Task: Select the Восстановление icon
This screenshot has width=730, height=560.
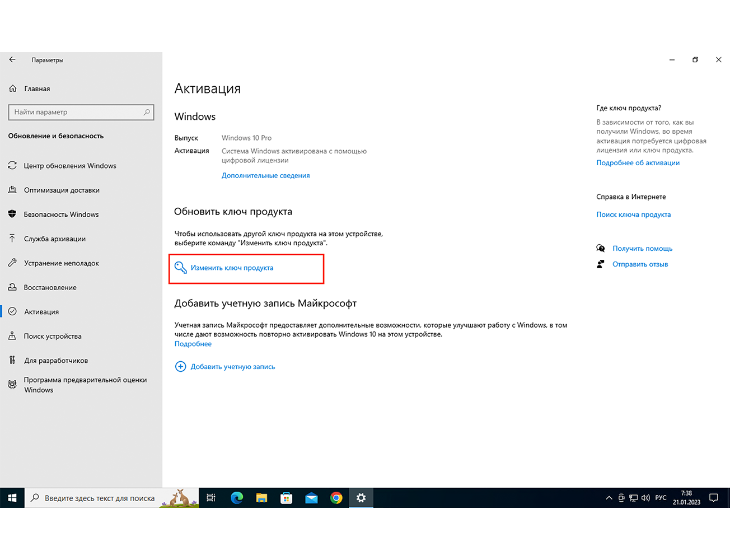Action: click(x=12, y=287)
